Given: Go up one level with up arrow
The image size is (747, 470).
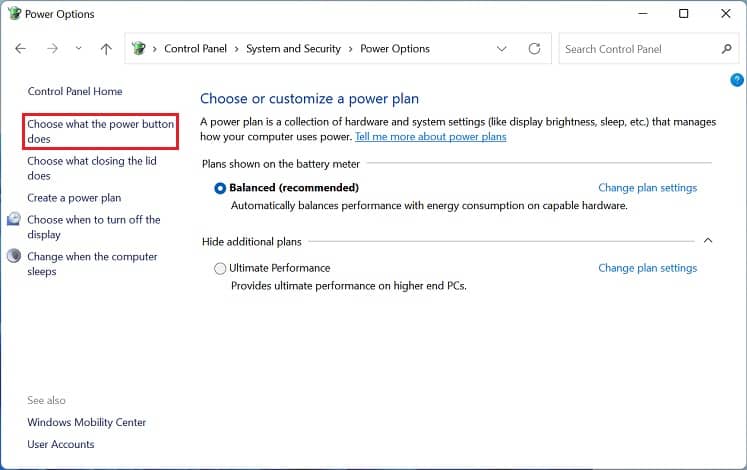Looking at the screenshot, I should 106,49.
